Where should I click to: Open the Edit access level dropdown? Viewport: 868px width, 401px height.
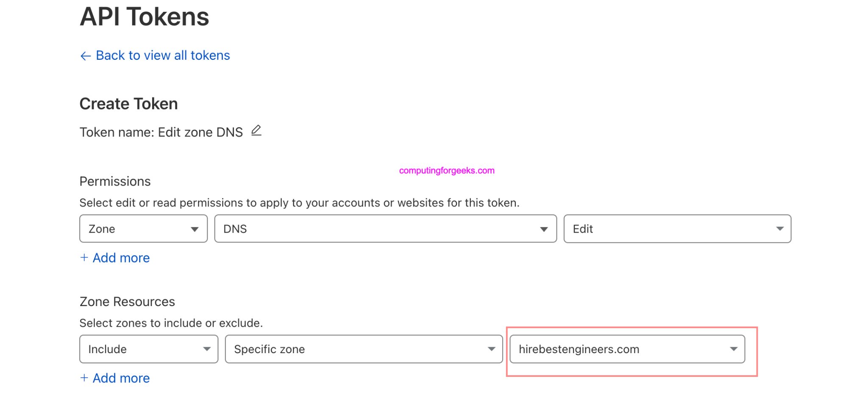pos(677,228)
